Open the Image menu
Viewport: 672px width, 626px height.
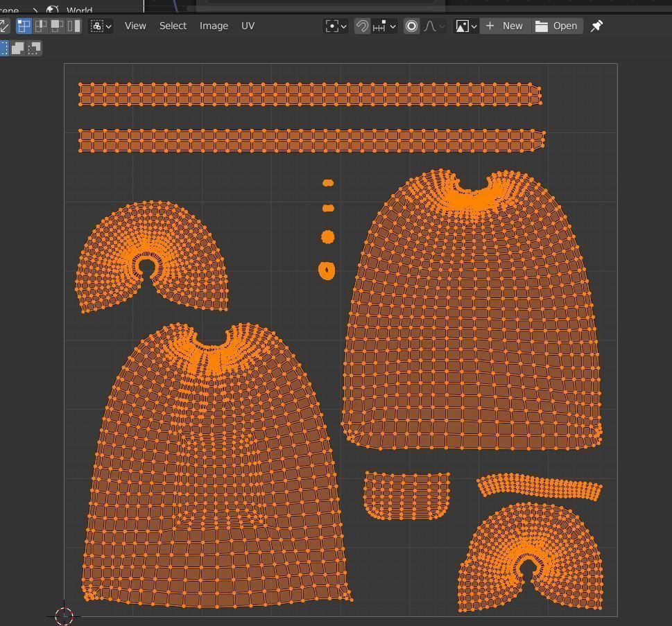coord(214,26)
